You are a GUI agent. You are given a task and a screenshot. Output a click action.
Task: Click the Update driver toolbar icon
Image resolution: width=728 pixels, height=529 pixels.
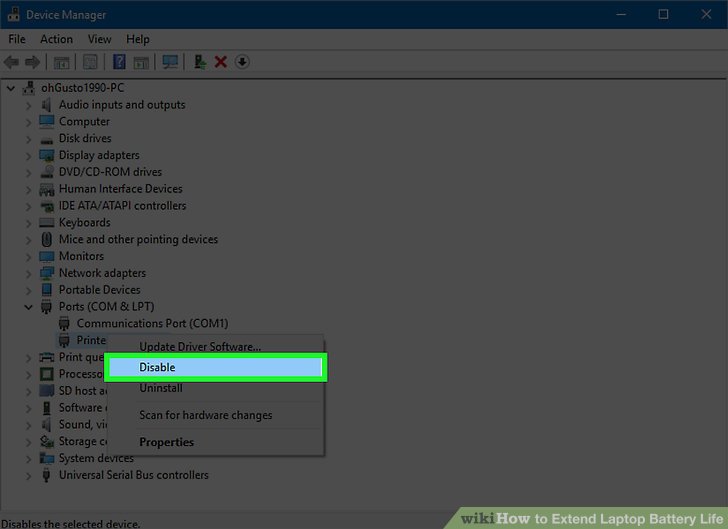(x=200, y=62)
